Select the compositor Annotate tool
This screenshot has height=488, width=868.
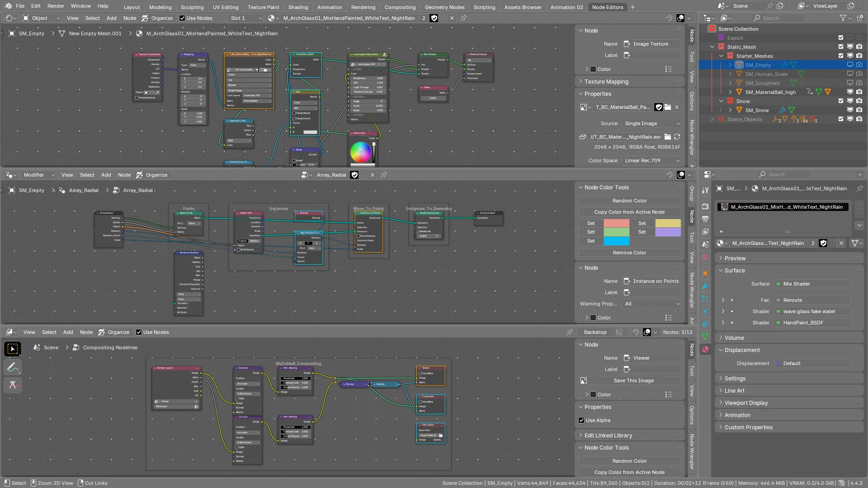pyautogui.click(x=13, y=367)
